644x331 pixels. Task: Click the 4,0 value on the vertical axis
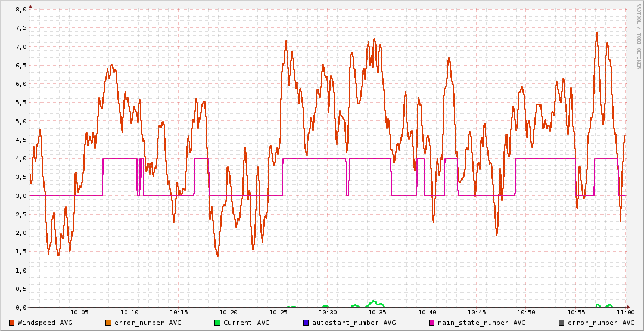tap(21, 159)
